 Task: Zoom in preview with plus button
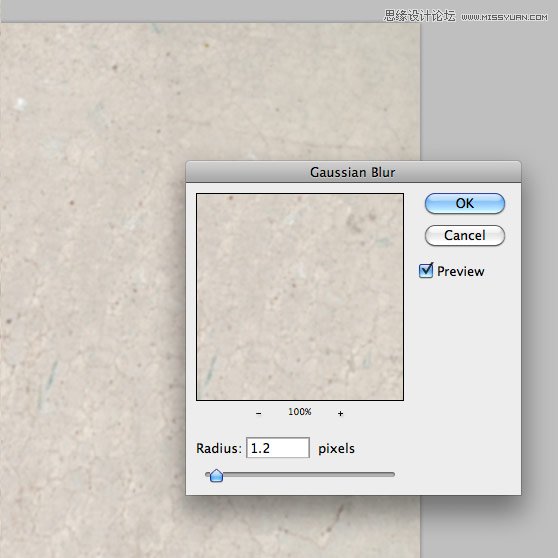(341, 413)
